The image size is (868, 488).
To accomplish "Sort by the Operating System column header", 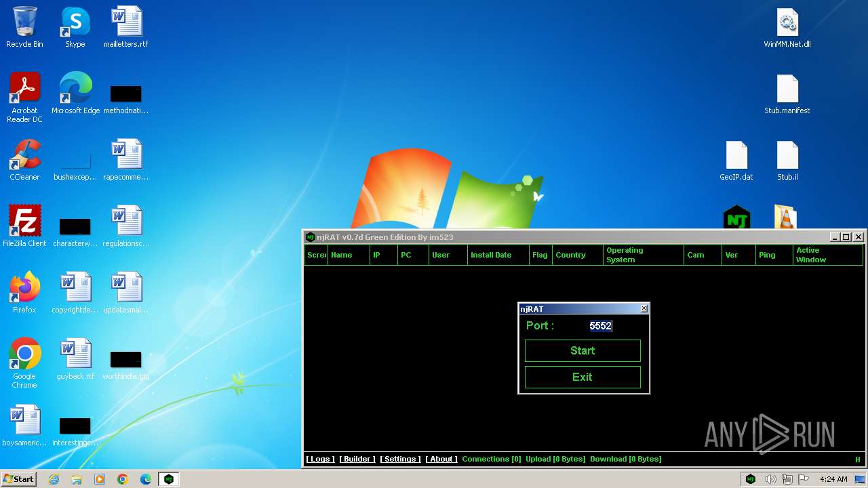I will coord(644,255).
